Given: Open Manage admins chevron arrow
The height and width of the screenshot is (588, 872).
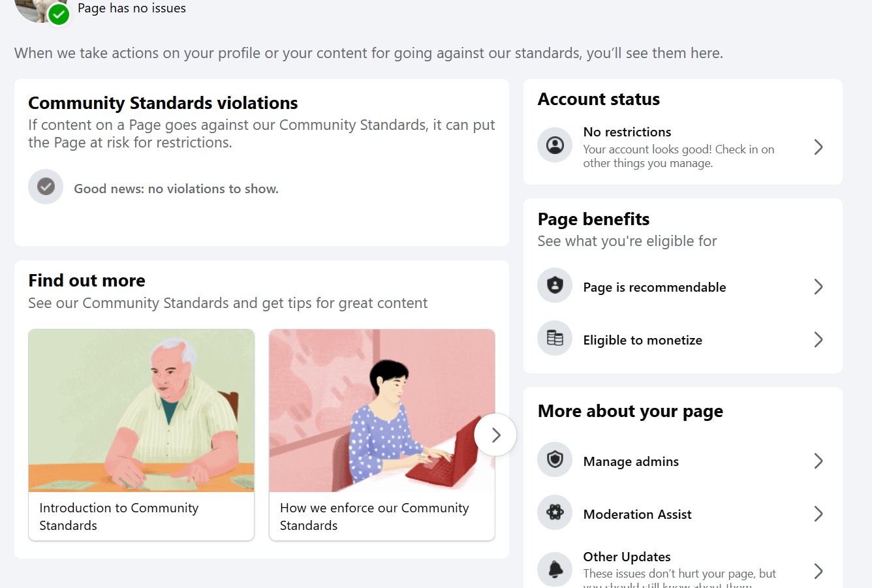Looking at the screenshot, I should pyautogui.click(x=818, y=461).
